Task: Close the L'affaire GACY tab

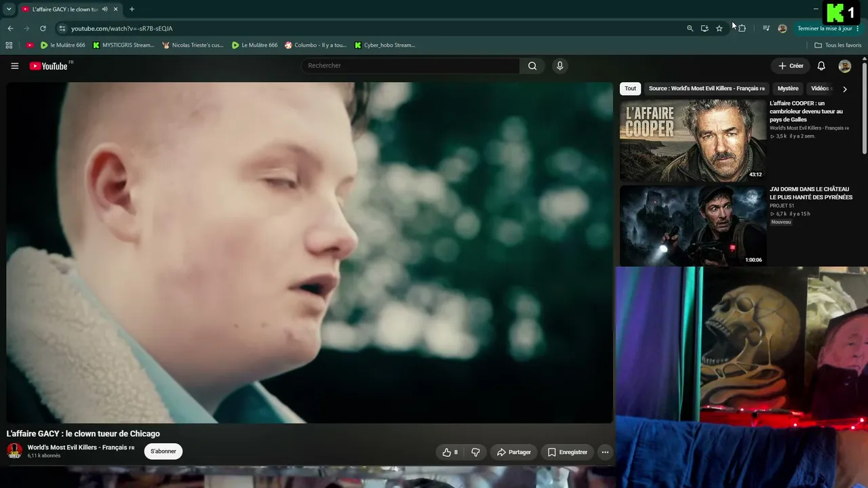Action: click(116, 9)
